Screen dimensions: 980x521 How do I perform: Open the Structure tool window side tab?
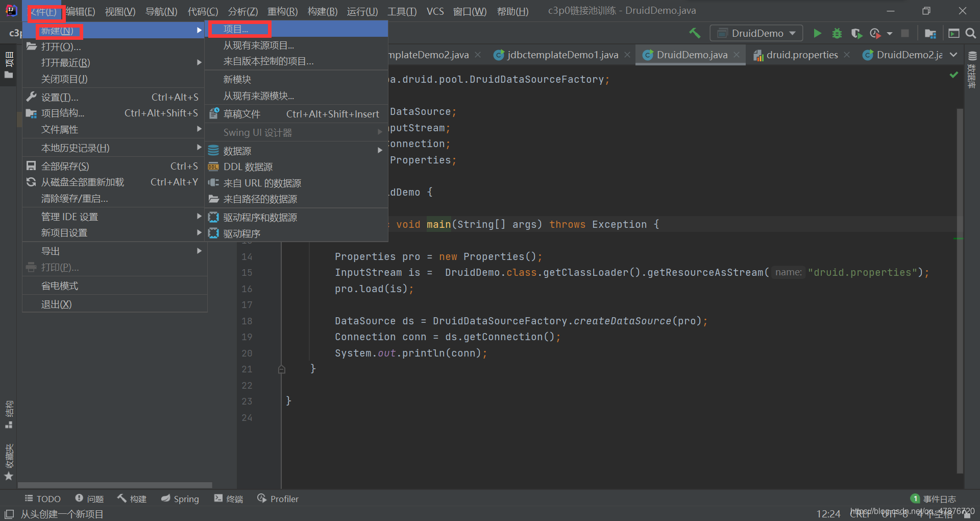pos(9,414)
